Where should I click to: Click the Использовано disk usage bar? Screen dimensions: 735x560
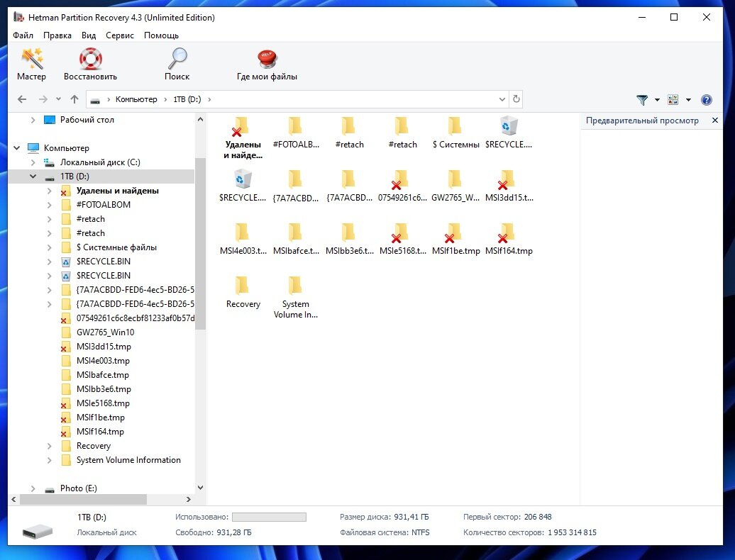click(269, 517)
